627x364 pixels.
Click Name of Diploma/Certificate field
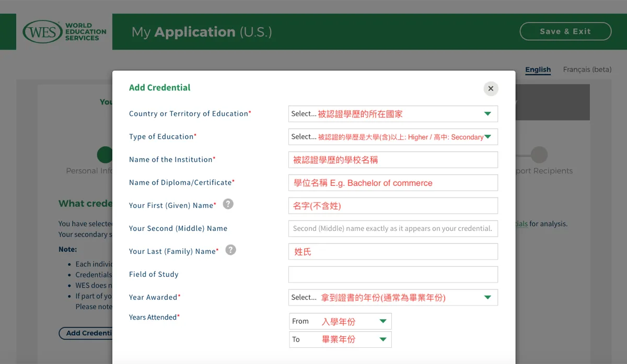coord(393,183)
